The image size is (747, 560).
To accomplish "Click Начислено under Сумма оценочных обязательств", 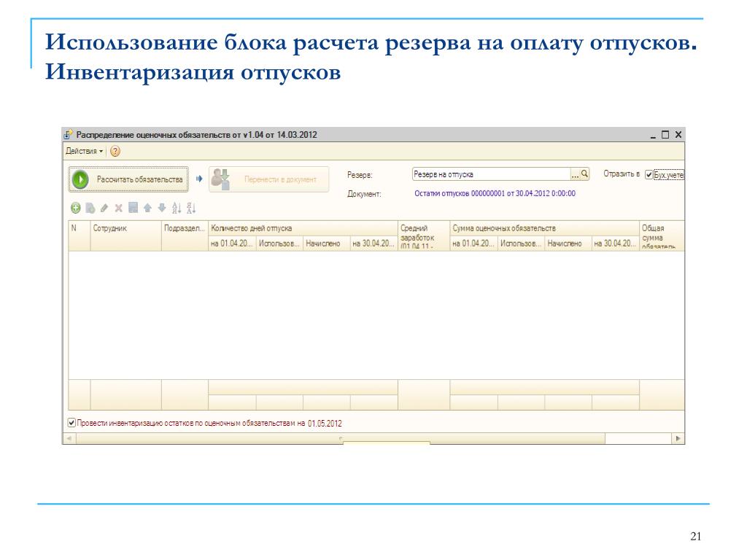I will (568, 244).
